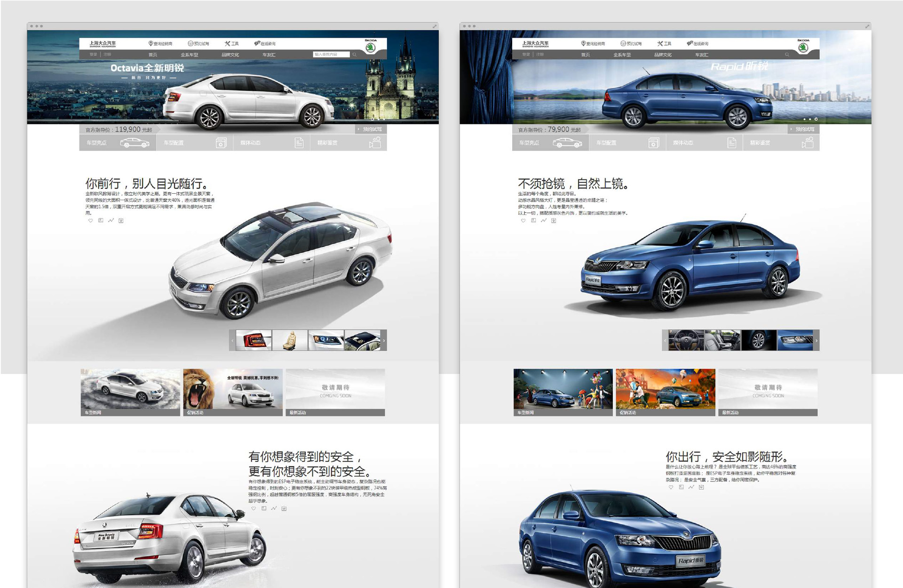Click Skoda logo on Octavia page

tap(371, 47)
